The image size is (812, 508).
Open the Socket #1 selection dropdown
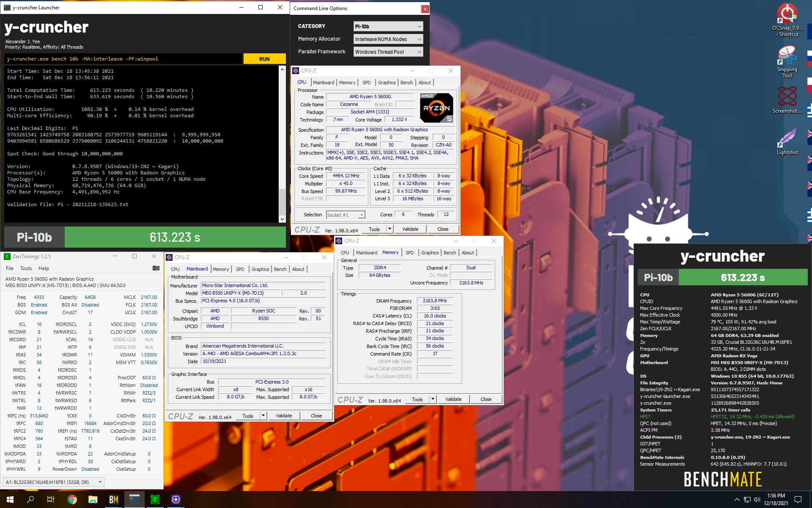click(x=346, y=215)
